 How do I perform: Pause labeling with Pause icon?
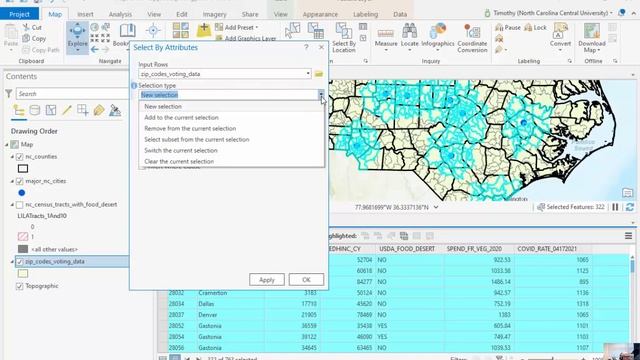[x=508, y=27]
